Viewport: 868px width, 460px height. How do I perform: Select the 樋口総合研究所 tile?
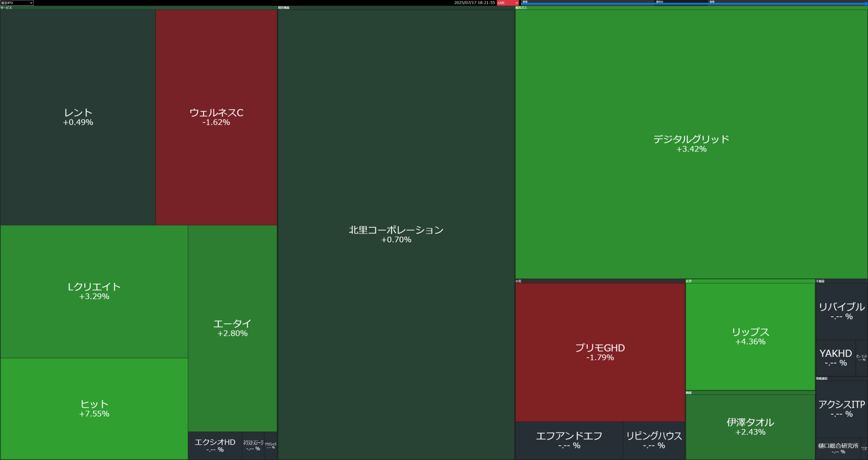pyautogui.click(x=838, y=449)
